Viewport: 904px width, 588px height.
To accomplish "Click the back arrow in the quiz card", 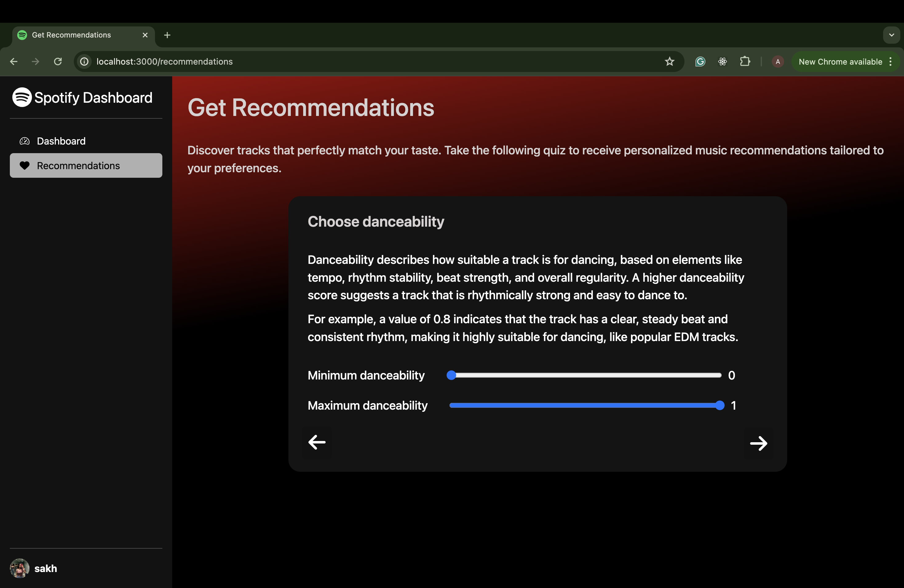I will pos(317,442).
